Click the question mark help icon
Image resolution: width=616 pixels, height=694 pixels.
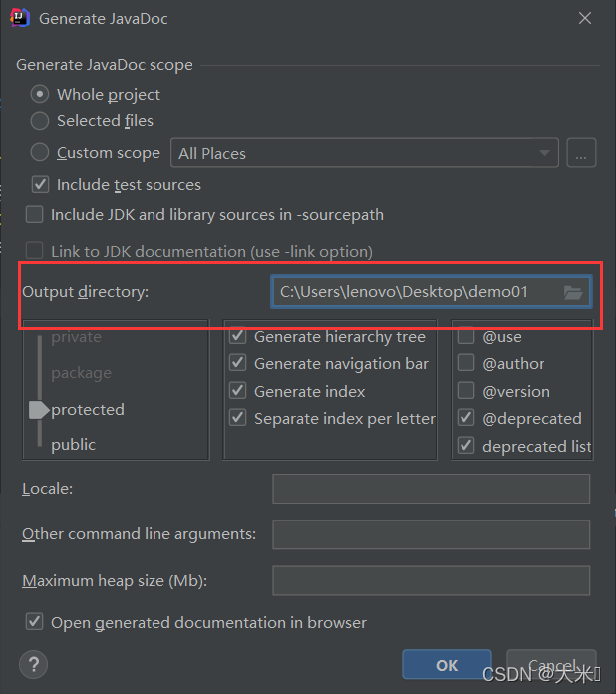pyautogui.click(x=33, y=664)
